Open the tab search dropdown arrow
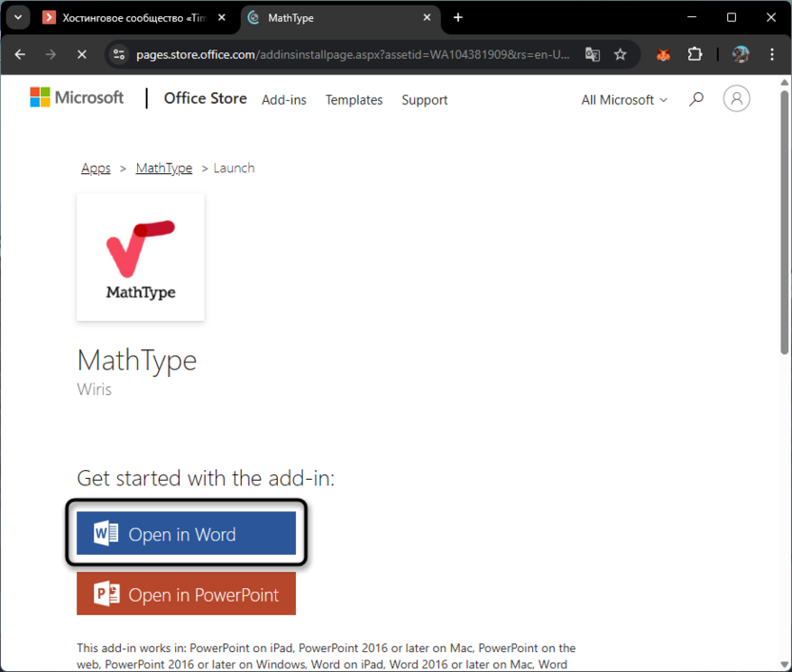The image size is (792, 672). tap(18, 18)
